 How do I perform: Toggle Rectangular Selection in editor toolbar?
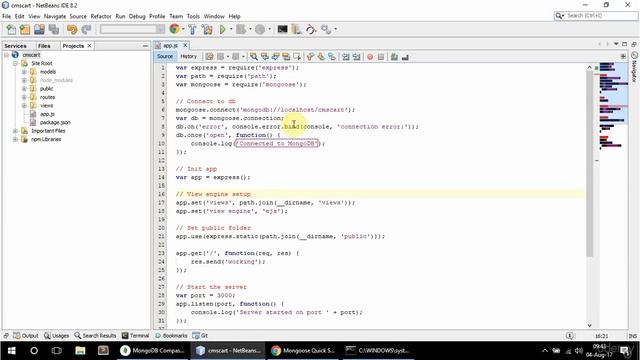click(x=297, y=57)
